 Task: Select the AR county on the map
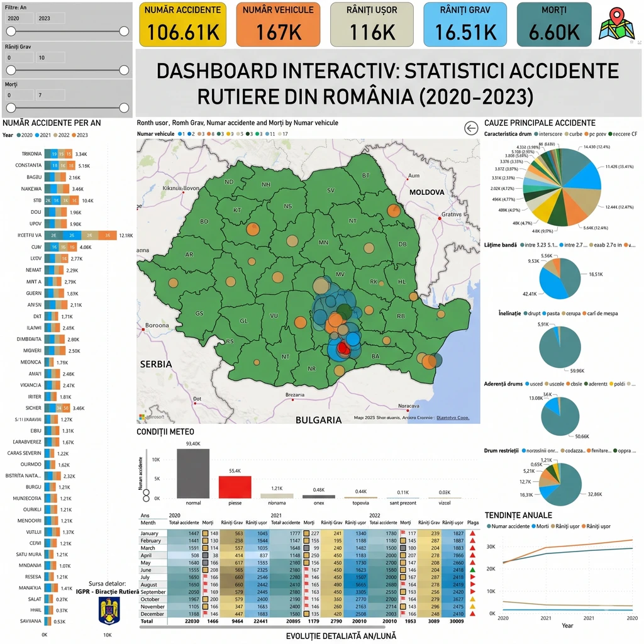[189, 254]
